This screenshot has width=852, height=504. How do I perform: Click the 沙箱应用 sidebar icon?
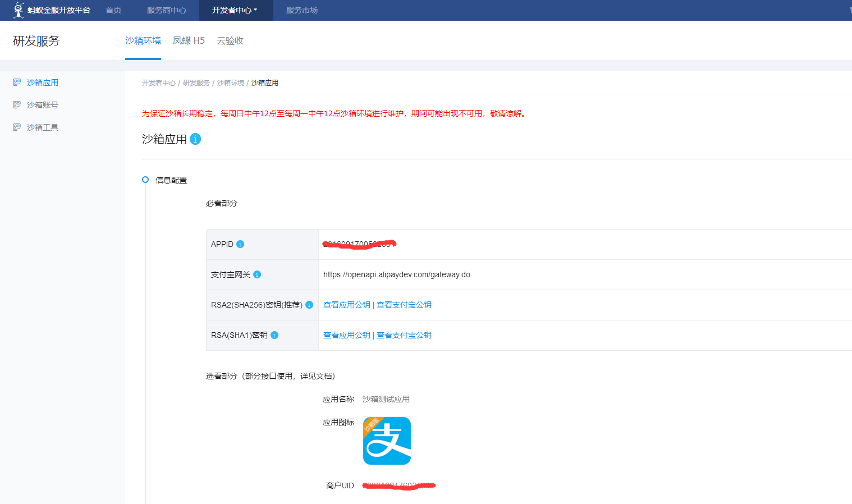coord(17,83)
